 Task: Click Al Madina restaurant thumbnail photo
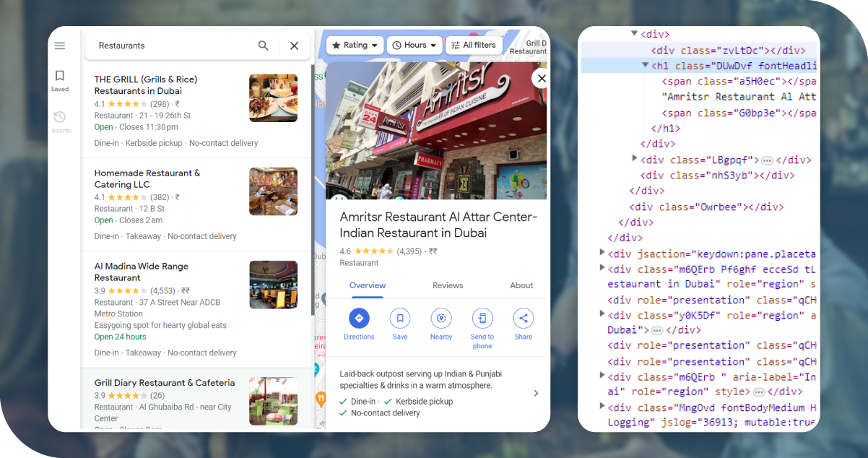tap(273, 285)
